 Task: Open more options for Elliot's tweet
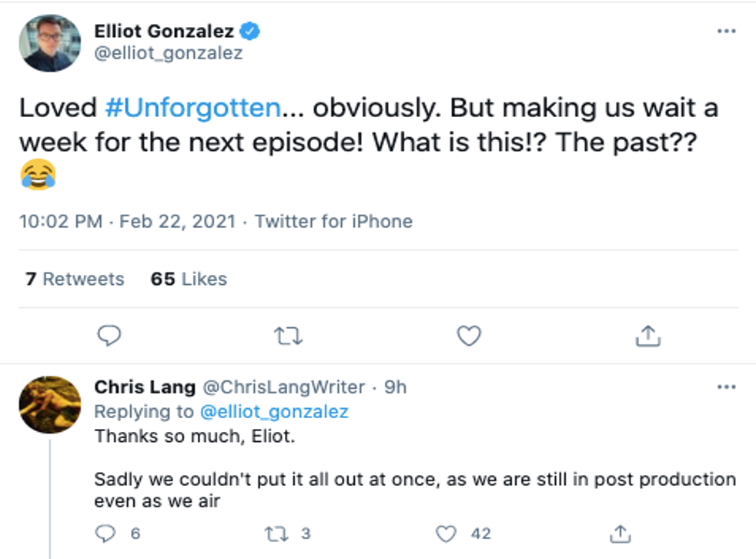tap(726, 32)
